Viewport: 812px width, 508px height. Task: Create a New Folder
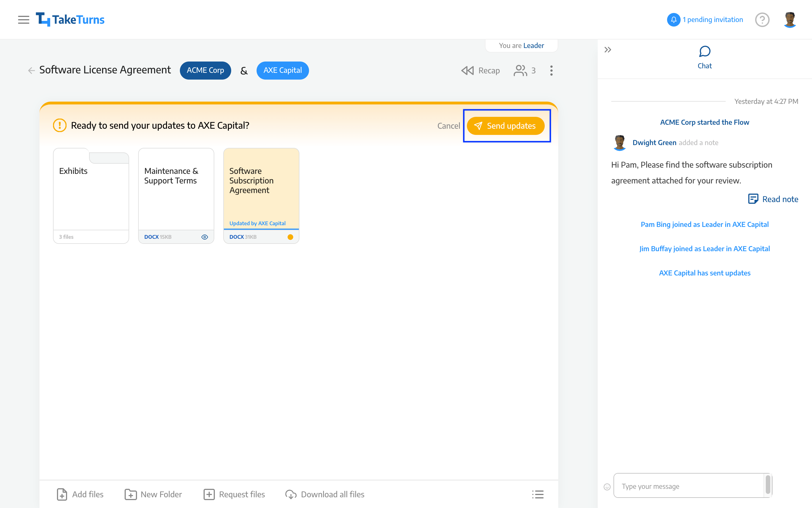pos(153,494)
